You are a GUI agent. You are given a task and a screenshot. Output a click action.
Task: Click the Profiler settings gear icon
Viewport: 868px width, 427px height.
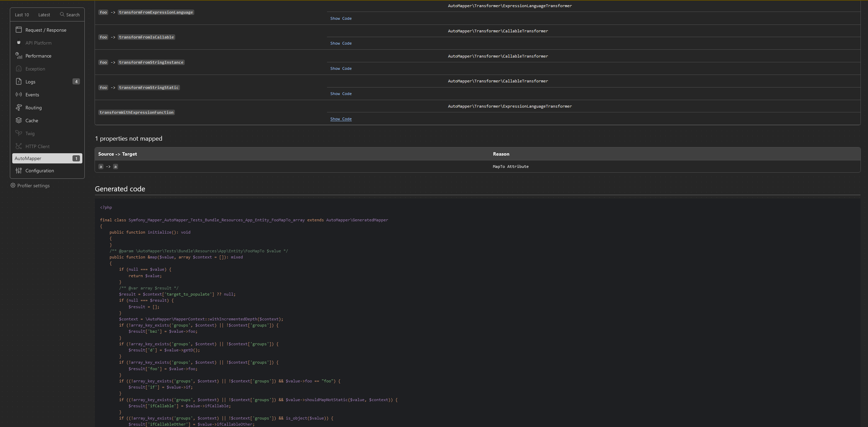13,186
